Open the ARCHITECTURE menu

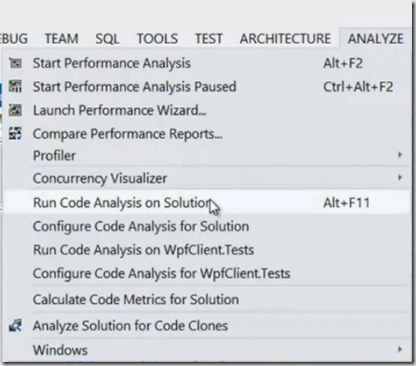[285, 38]
